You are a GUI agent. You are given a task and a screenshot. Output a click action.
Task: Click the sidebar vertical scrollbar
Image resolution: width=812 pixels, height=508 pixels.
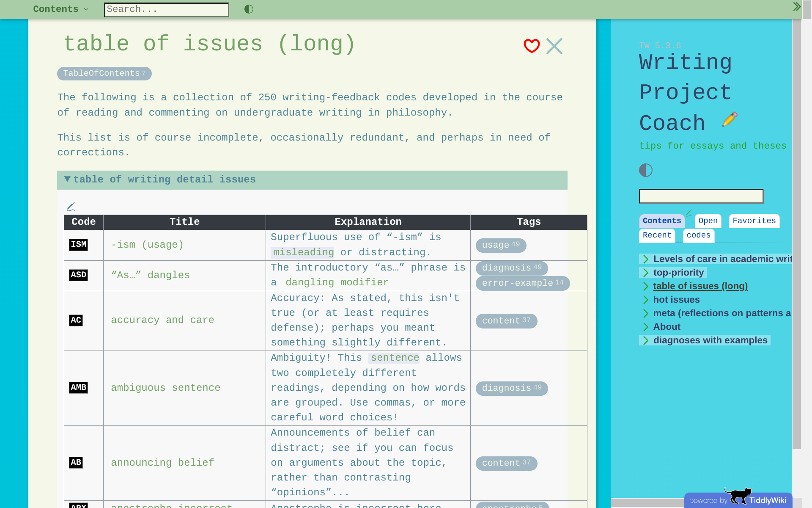click(796, 233)
